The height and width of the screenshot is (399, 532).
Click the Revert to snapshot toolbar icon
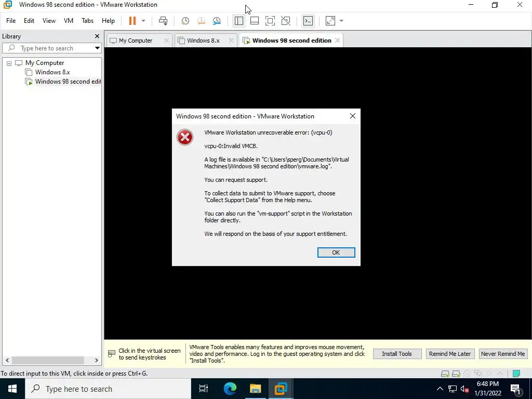click(201, 21)
